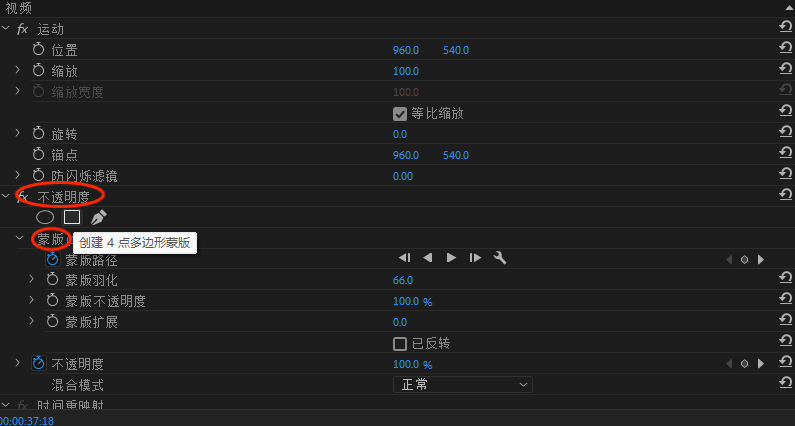
Task: Reset the 锚点 parameter
Action: [x=785, y=152]
